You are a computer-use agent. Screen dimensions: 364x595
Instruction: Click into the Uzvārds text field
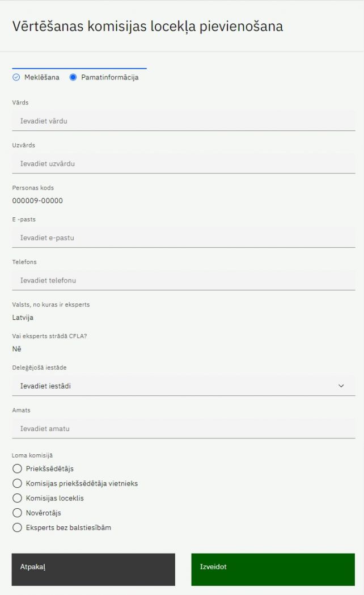coord(183,163)
